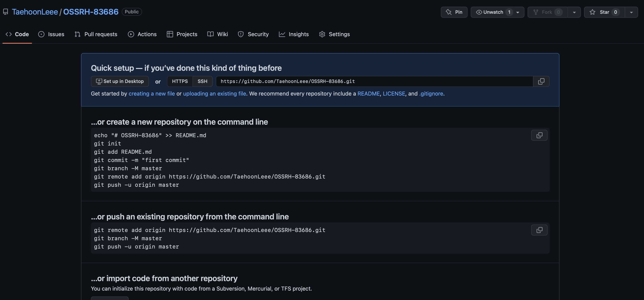The image size is (644, 300).
Task: Click the Security shield icon
Action: [x=241, y=34]
